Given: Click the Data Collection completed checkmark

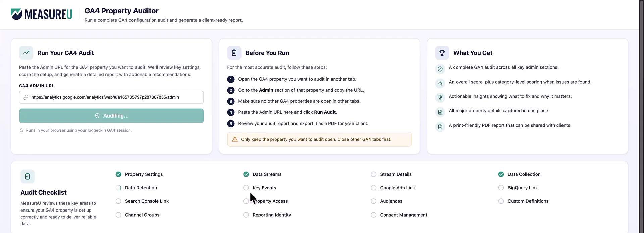Looking at the screenshot, I should [501, 174].
